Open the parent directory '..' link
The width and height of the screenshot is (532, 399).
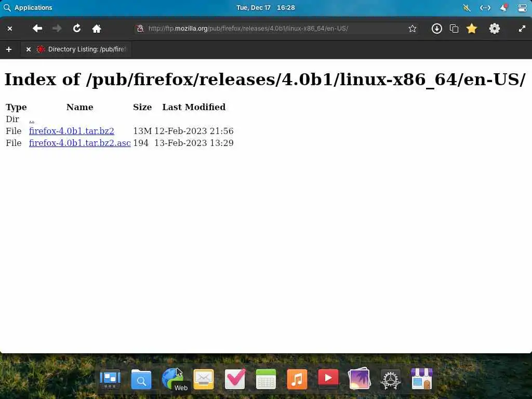click(32, 119)
